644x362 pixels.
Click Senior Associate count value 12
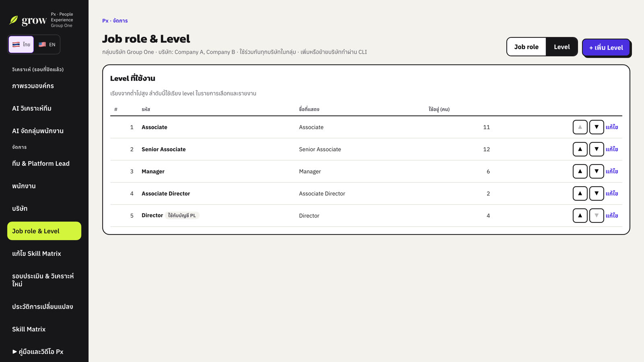coord(486,149)
